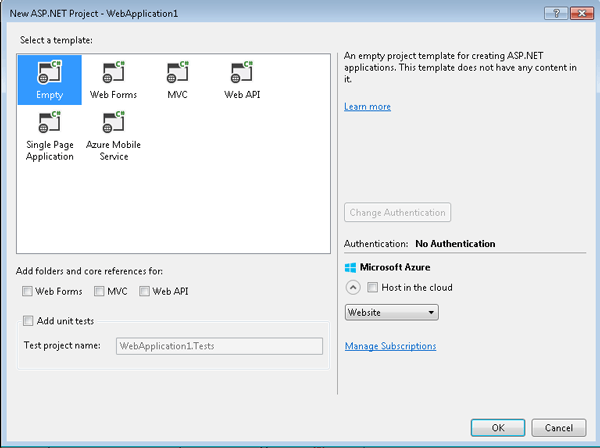Screen dimensions: 600x448
Task: Select Single Page Application template
Action: (50, 136)
